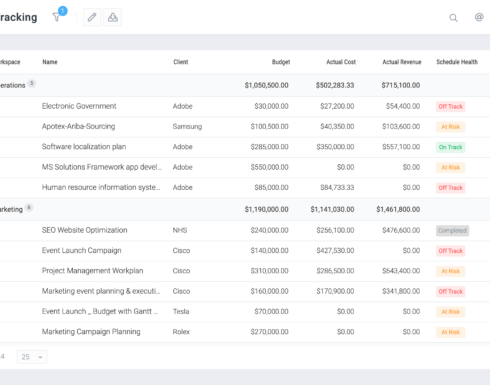
Task: Select the $1,461,800.00 Marketing revenue total
Action: [398, 209]
